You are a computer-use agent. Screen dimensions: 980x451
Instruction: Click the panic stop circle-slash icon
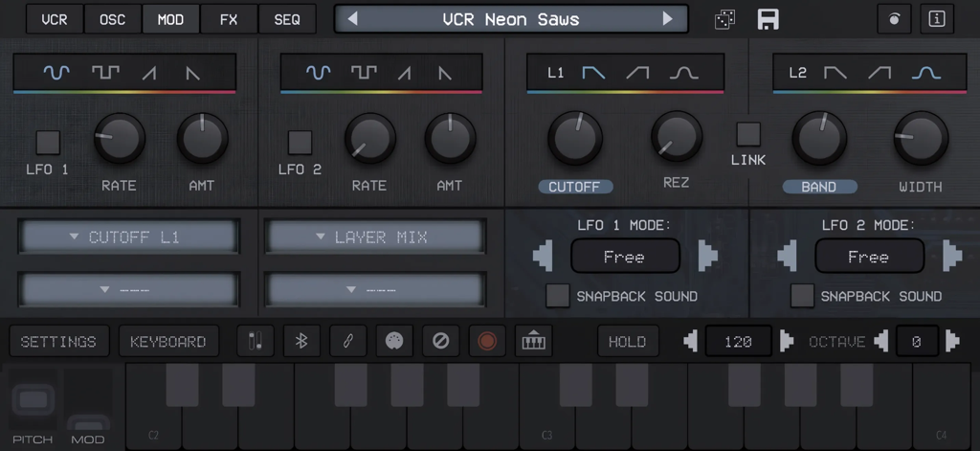point(440,342)
